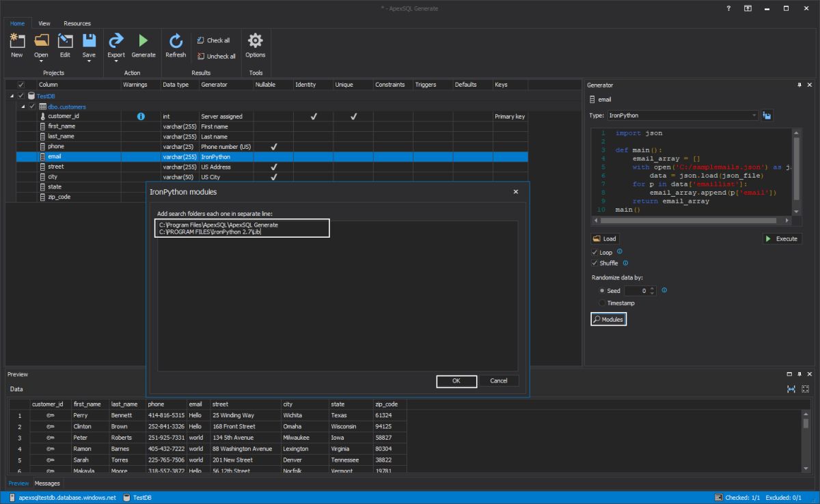The image size is (820, 504).
Task: Click the TestDB status bar entry
Action: (x=137, y=498)
